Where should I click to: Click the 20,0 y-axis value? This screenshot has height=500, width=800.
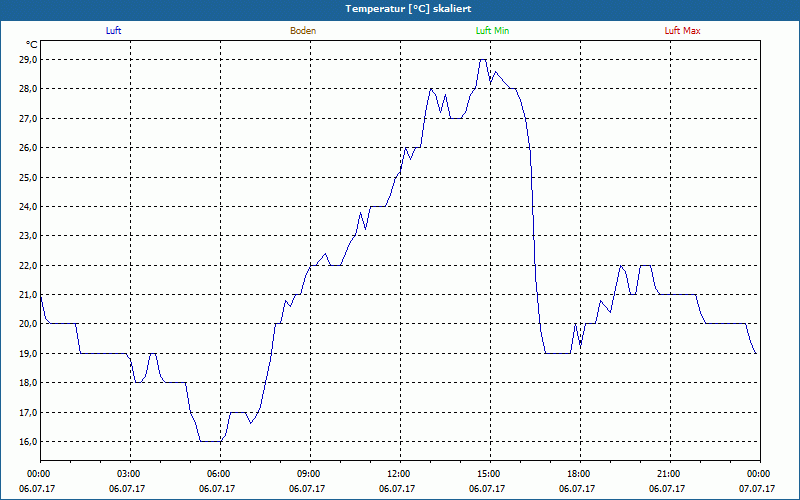(x=29, y=324)
